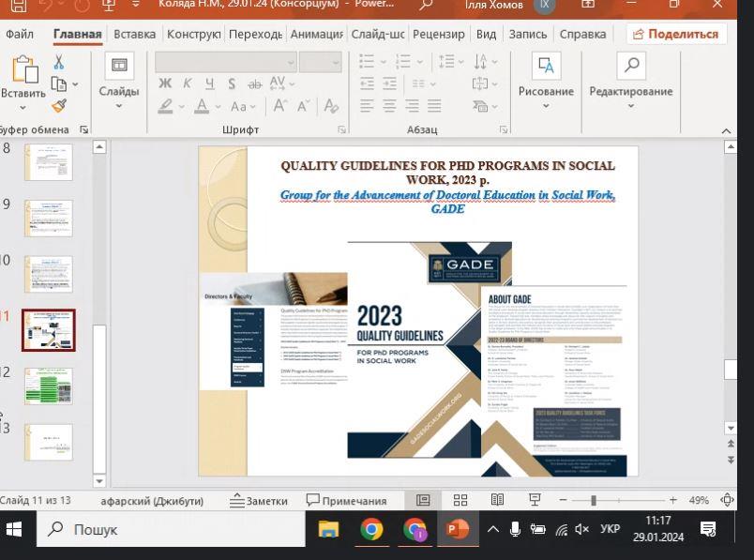The width and height of the screenshot is (754, 560).
Task: Click the speaker volume tray icon
Action: [581, 530]
